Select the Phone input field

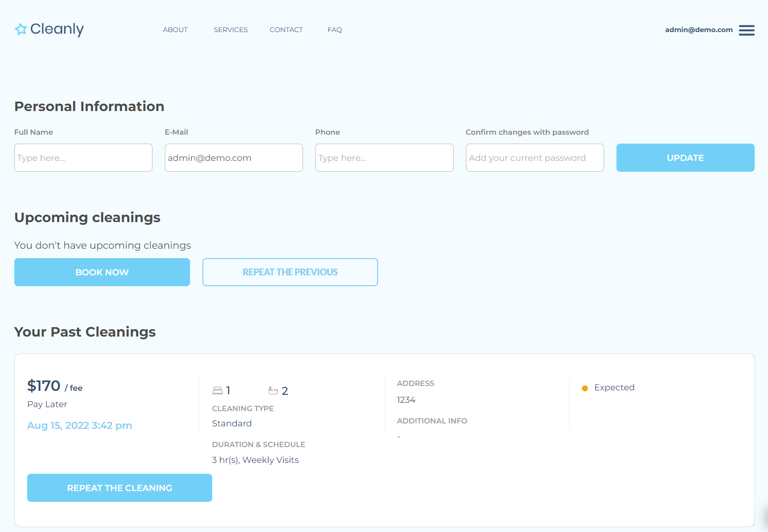(384, 158)
